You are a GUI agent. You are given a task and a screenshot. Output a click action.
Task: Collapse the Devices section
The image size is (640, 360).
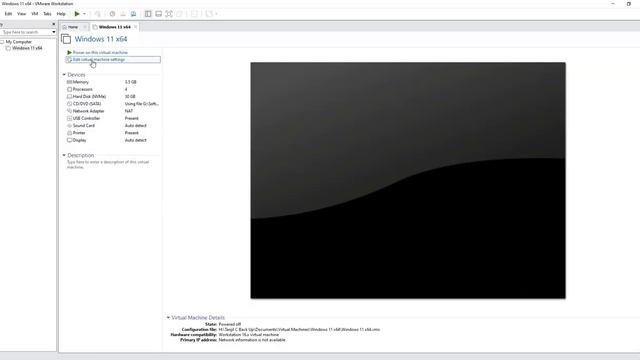click(64, 75)
